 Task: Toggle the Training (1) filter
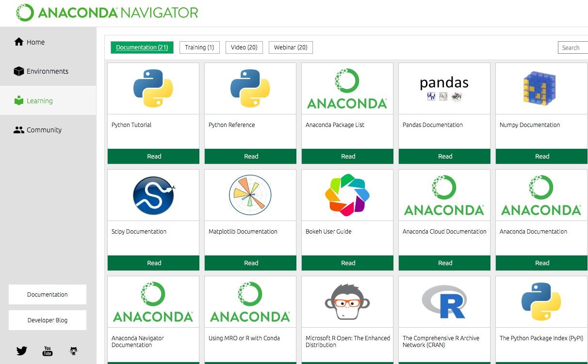pyautogui.click(x=199, y=47)
